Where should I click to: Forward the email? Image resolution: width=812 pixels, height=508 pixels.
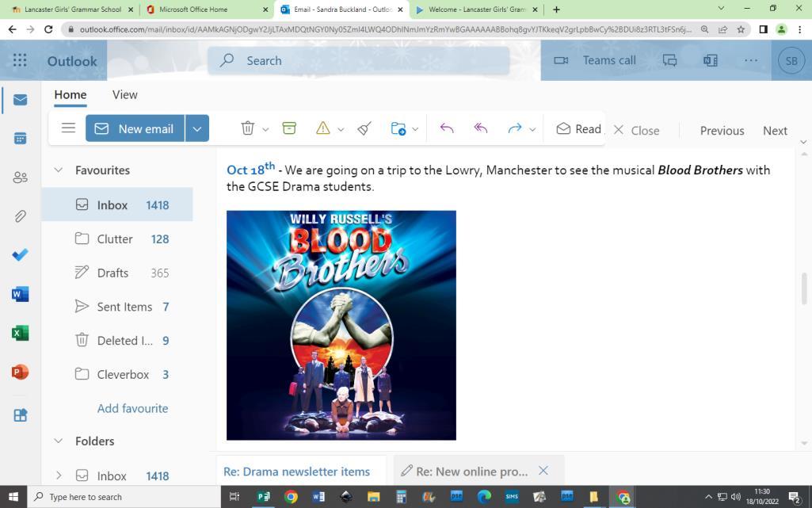pyautogui.click(x=515, y=128)
